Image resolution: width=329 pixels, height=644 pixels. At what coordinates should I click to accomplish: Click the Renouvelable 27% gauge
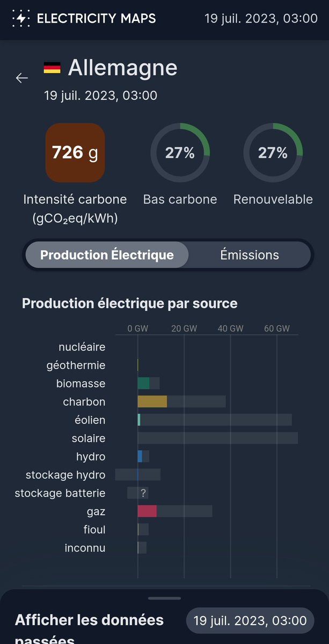click(x=273, y=153)
